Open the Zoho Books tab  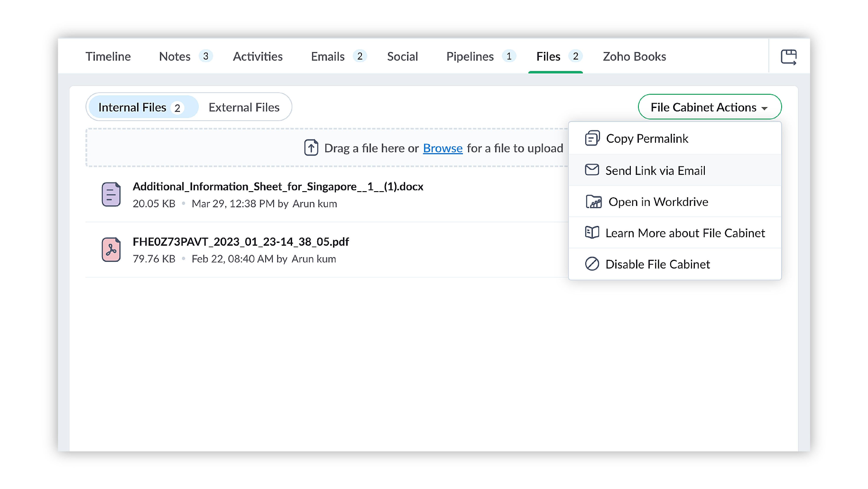634,56
